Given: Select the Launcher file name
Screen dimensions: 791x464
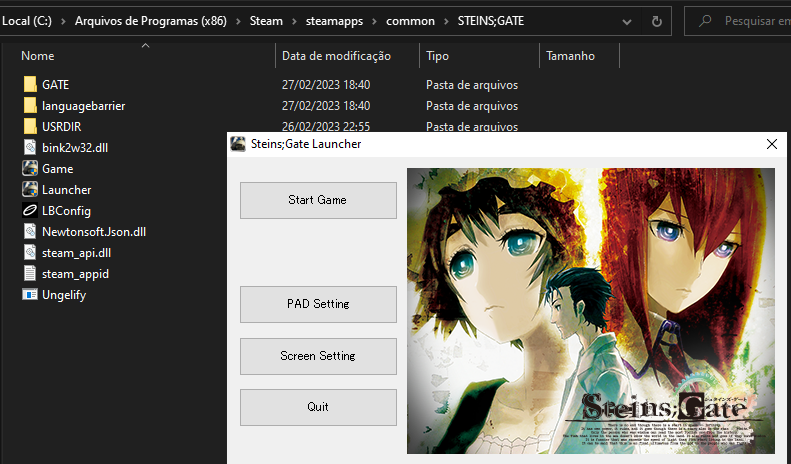Looking at the screenshot, I should coord(67,190).
